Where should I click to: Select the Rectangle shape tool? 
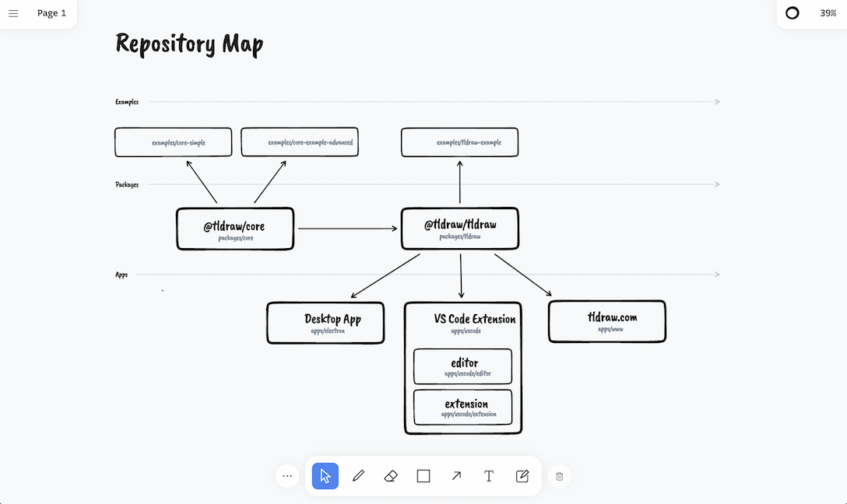tap(423, 476)
